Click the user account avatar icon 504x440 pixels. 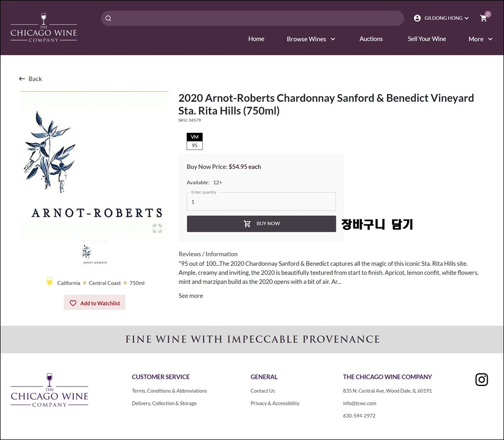click(417, 18)
